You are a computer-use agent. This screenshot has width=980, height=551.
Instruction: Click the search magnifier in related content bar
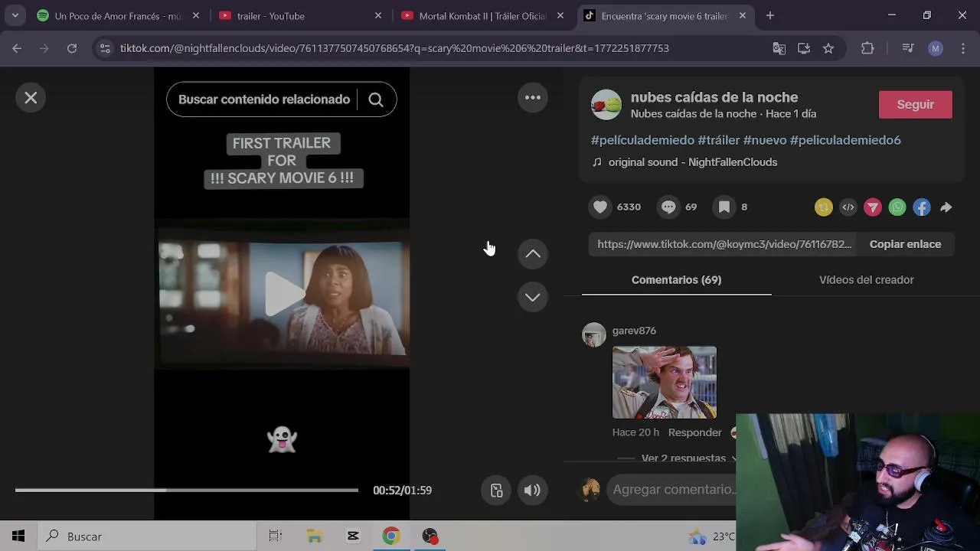(x=376, y=99)
